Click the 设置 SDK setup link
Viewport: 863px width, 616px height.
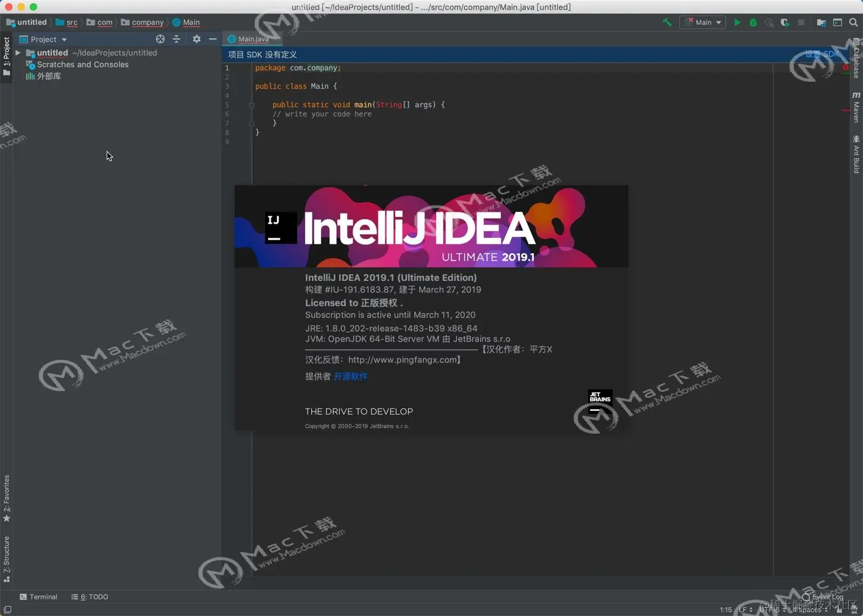pyautogui.click(x=822, y=54)
